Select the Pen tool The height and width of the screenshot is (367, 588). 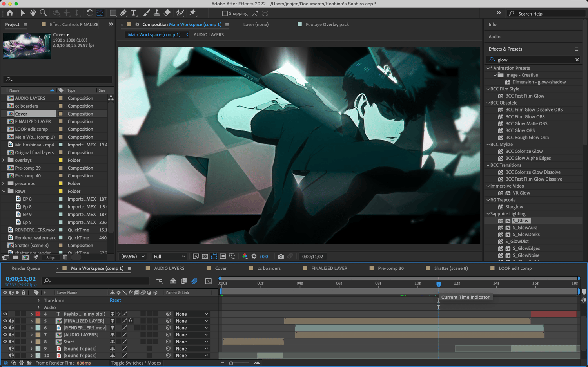(123, 13)
